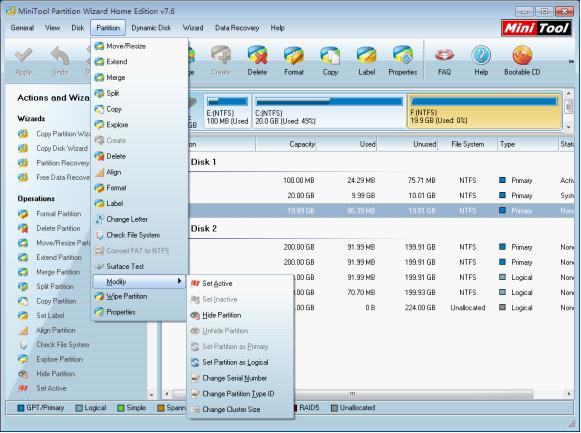Image resolution: width=581 pixels, height=433 pixels.
Task: Expand the Modify submenu arrow
Action: (179, 281)
